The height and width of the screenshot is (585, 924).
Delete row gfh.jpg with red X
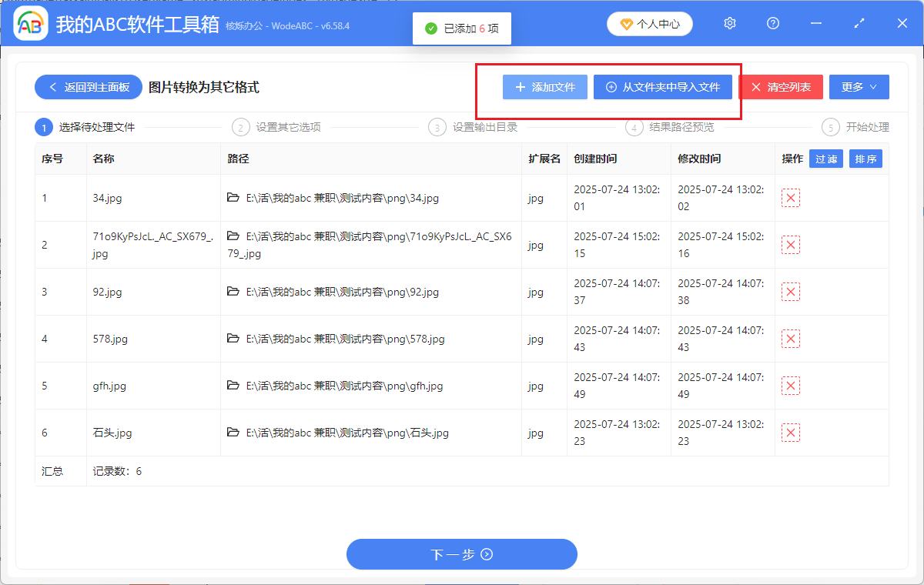pyautogui.click(x=791, y=386)
